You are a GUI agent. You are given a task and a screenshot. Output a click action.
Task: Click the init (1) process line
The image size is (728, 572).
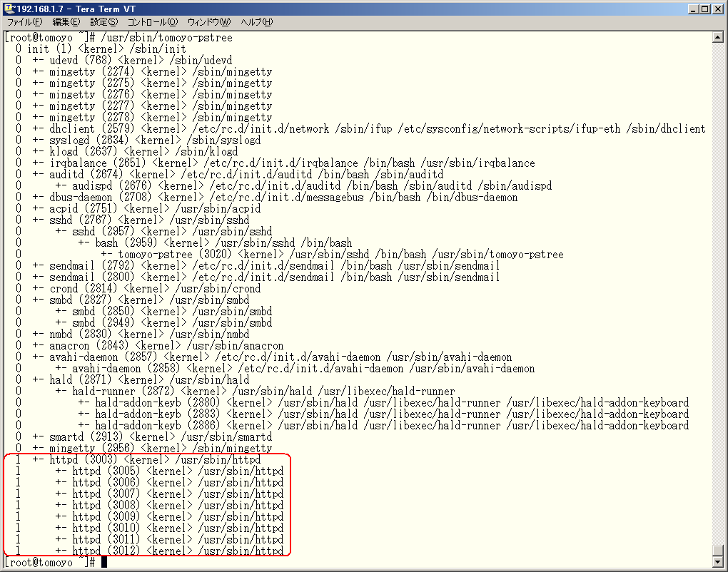tap(101, 48)
